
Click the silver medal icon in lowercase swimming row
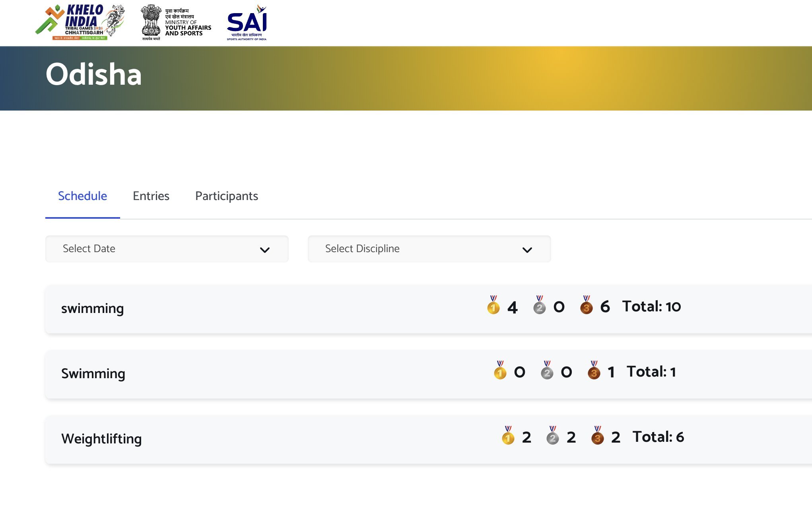click(539, 305)
